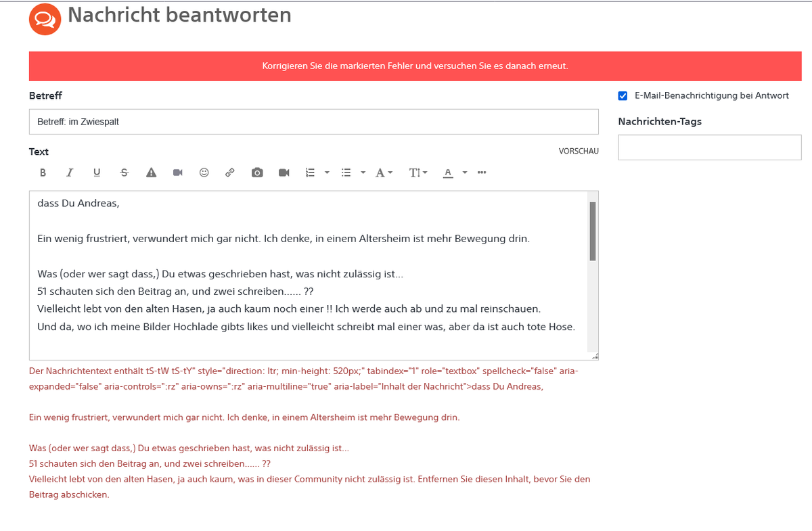This screenshot has height=531, width=812.
Task: Expand bulleted list style dropdown arrow
Action: [x=363, y=172]
